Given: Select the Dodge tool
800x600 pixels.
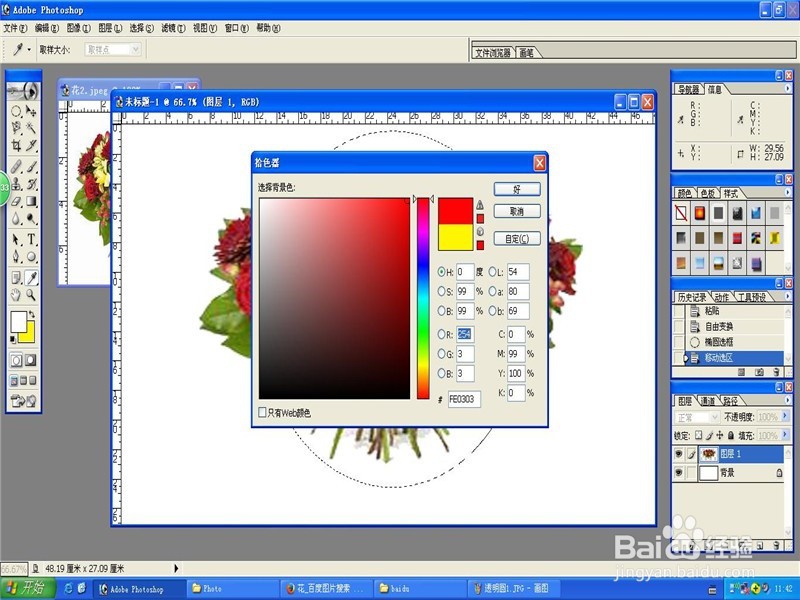Looking at the screenshot, I should (31, 219).
